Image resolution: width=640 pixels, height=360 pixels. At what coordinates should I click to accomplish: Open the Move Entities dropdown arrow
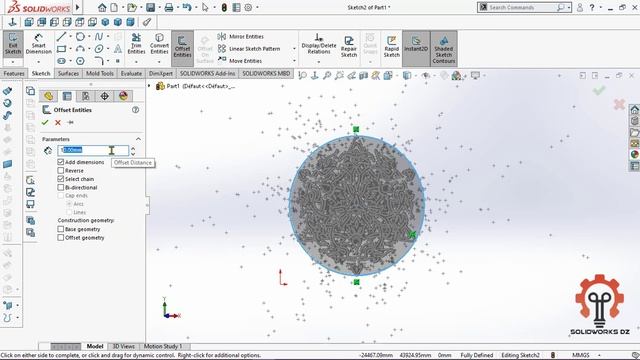294,61
